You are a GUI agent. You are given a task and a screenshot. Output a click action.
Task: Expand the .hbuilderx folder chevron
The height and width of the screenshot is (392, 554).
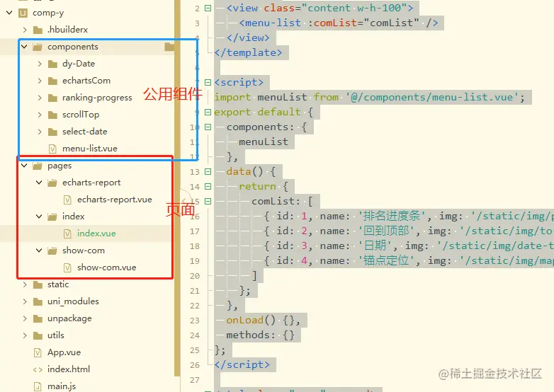[25, 30]
